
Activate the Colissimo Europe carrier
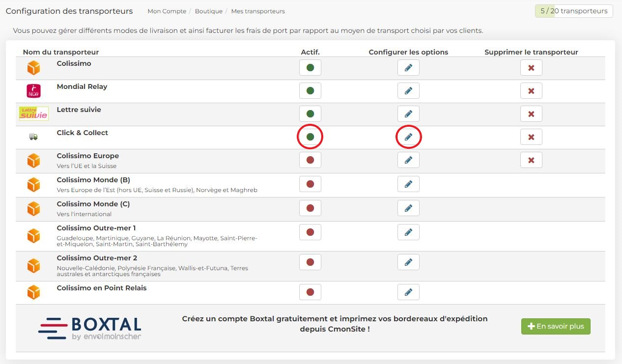pos(310,160)
